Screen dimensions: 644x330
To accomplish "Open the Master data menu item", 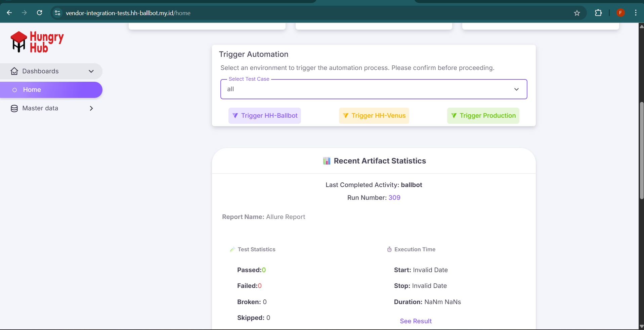I will click(40, 108).
